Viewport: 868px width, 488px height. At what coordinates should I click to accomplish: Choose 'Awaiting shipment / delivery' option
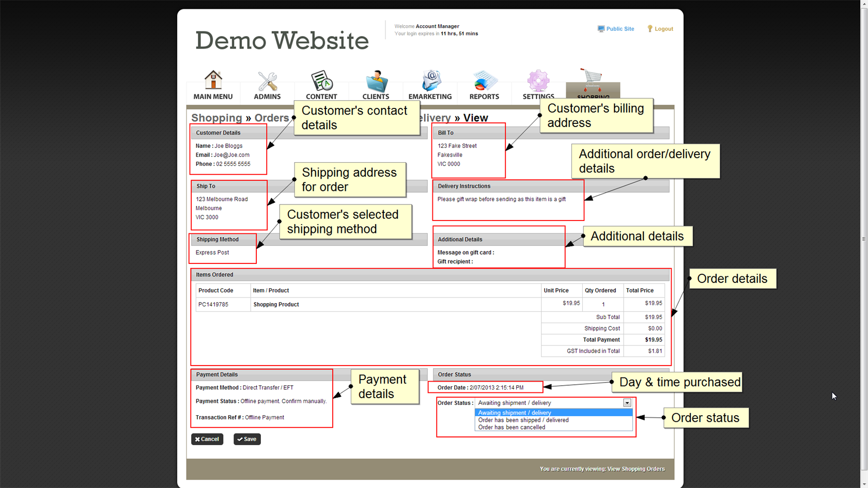(x=515, y=413)
